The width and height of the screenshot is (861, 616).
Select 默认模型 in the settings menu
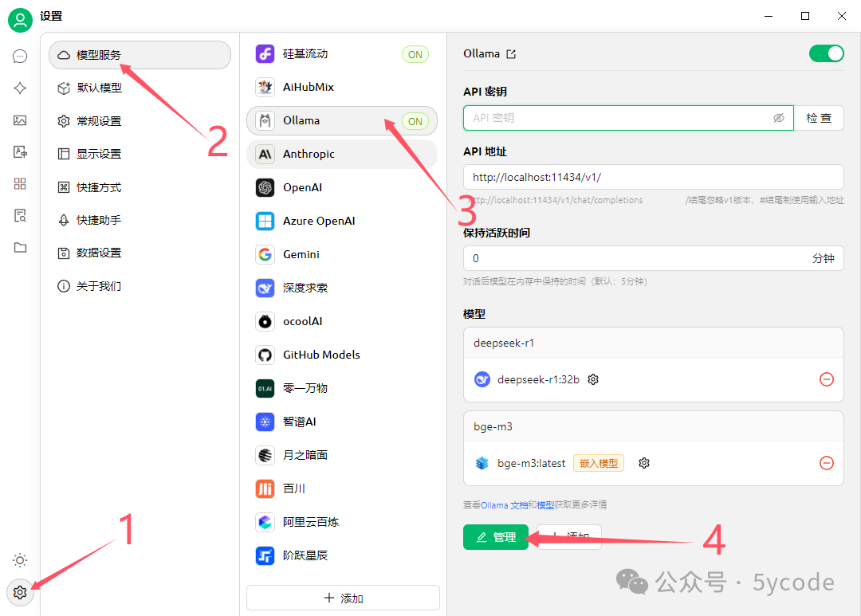pyautogui.click(x=99, y=88)
